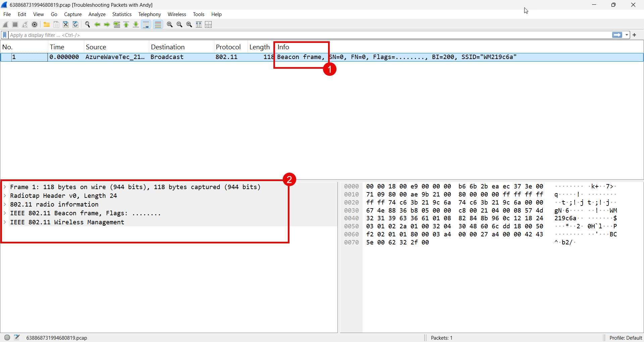Toggle automatic scrolling in live capture

pyautogui.click(x=146, y=24)
